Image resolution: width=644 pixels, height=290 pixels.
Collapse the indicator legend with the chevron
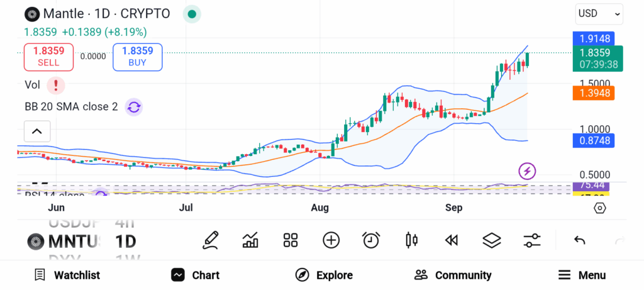[x=36, y=131]
